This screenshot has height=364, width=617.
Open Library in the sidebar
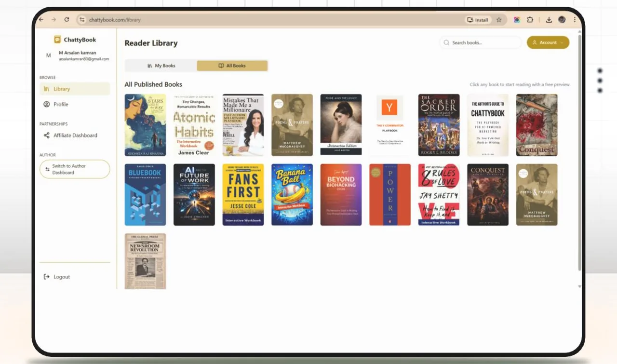[75, 89]
